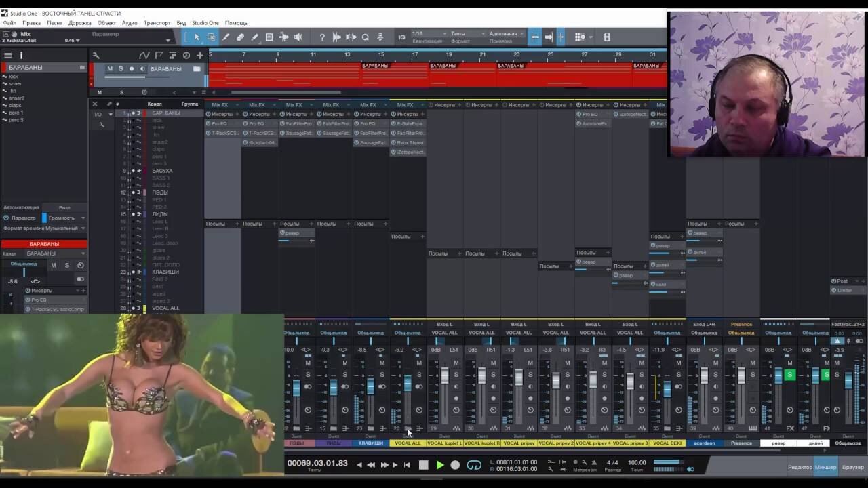Open the Громкость parameter dropdown
Viewport: 868px width, 488px height.
click(64, 218)
